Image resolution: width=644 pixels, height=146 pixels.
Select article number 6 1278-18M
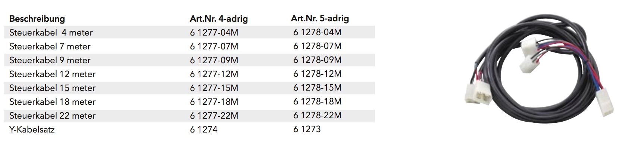318,101
